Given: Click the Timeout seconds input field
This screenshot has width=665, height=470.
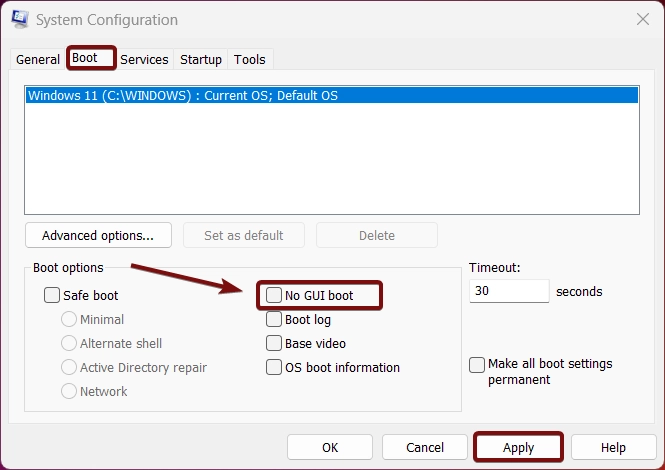Looking at the screenshot, I should [x=509, y=291].
